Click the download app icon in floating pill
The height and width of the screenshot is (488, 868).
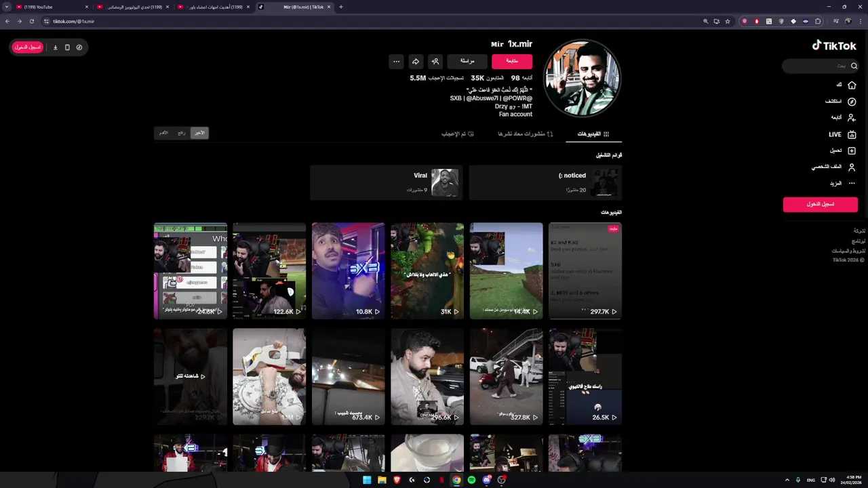pos(56,47)
